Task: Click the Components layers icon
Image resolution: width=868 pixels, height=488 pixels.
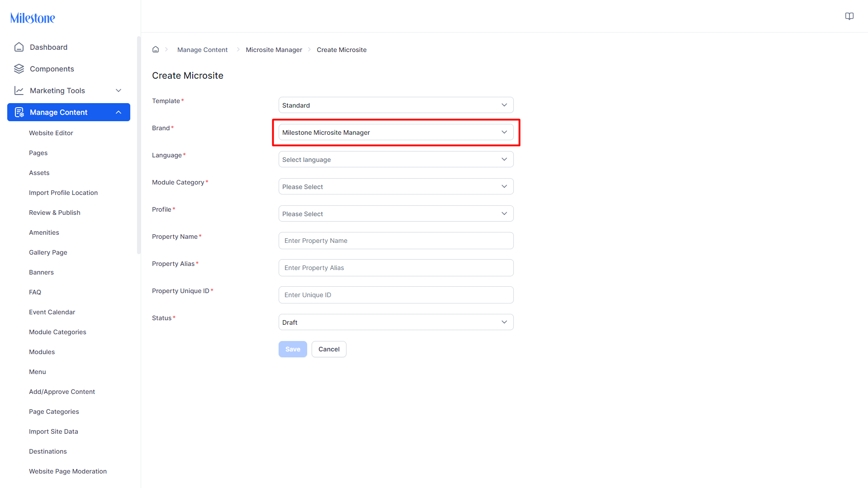Action: click(19, 69)
